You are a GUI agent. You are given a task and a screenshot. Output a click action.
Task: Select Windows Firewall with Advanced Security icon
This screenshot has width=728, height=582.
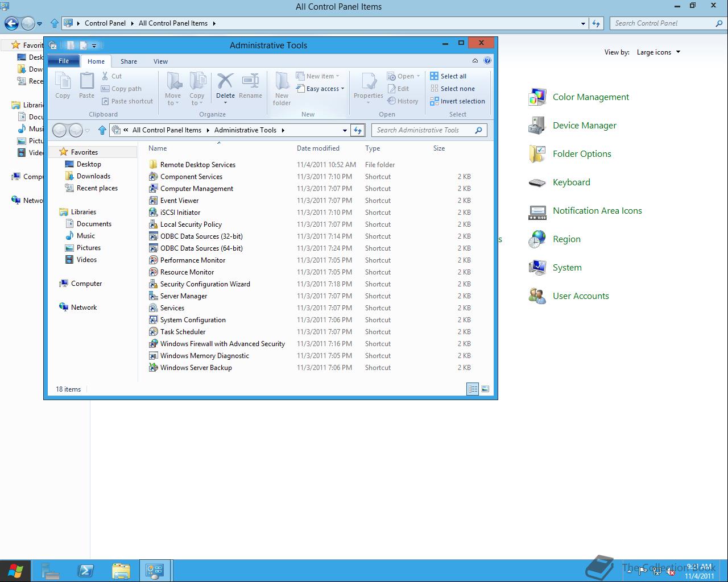click(153, 344)
